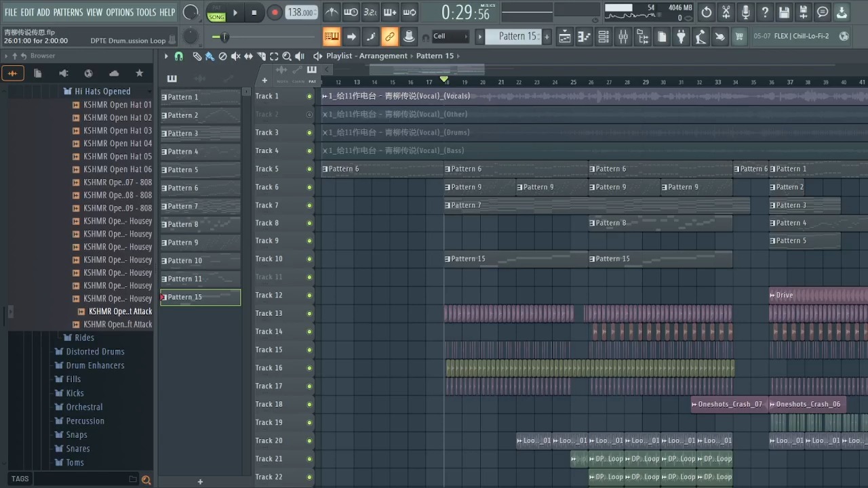Mute Track 1 with its green light
Viewport: 868px width, 488px height.
click(x=310, y=96)
